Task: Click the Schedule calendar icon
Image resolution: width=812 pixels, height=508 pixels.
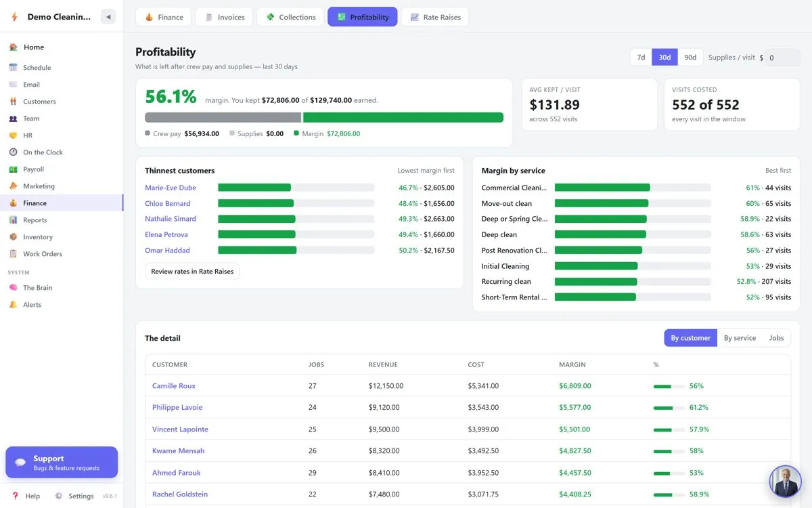Action: pos(14,68)
